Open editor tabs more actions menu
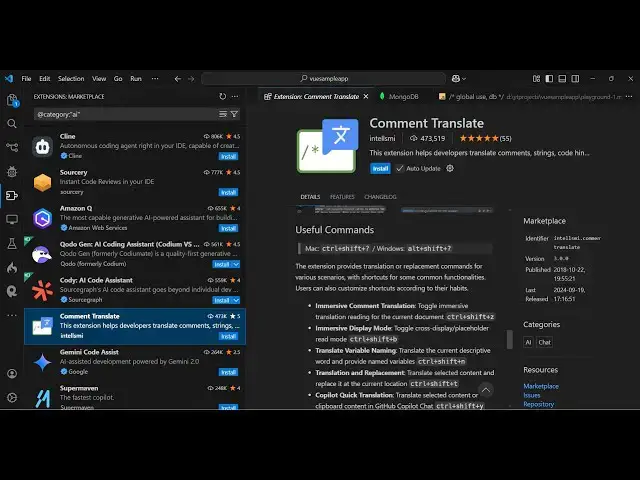640x480 pixels. point(629,97)
